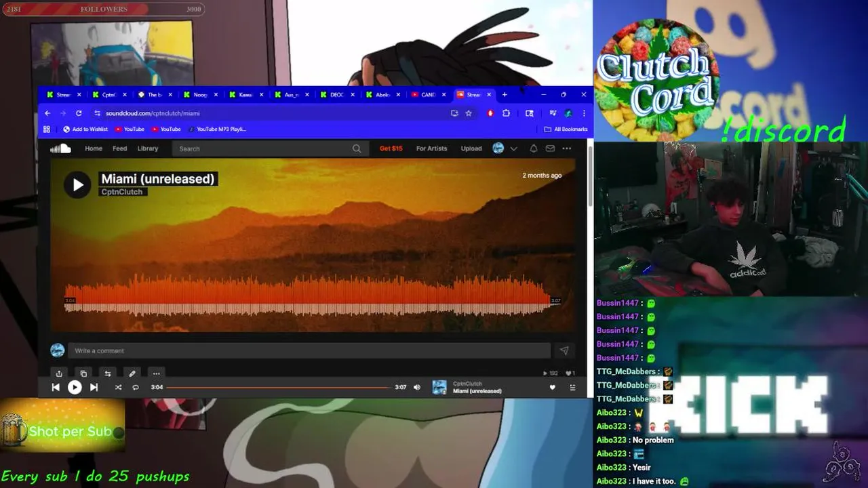868x488 pixels.
Task: Click the Get $15 link
Action: [x=391, y=148]
